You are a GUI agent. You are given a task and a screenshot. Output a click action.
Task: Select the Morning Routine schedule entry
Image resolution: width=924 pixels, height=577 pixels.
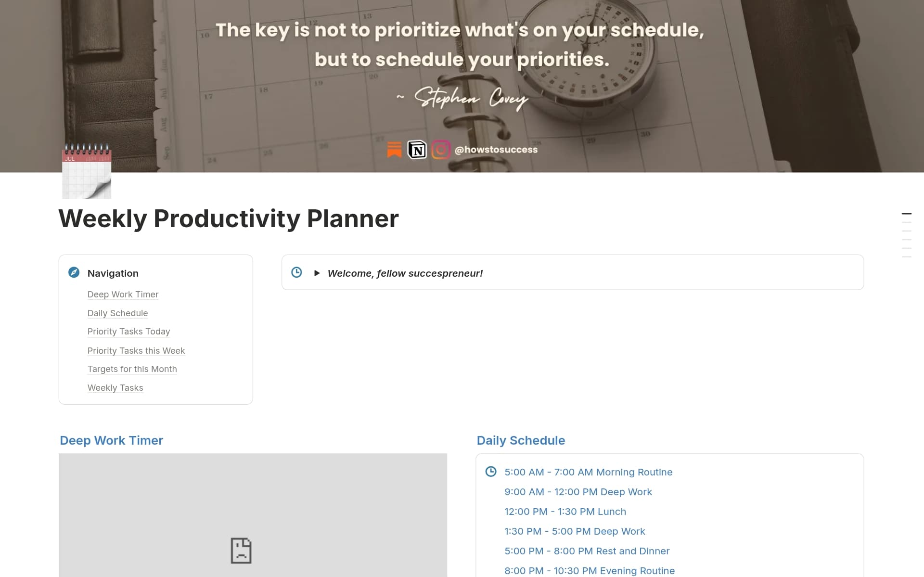tap(588, 472)
